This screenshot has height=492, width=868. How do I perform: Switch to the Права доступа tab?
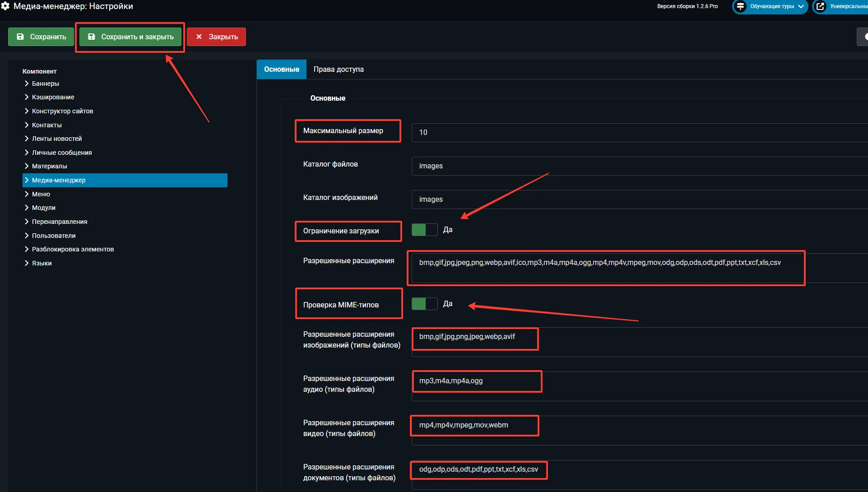338,70
